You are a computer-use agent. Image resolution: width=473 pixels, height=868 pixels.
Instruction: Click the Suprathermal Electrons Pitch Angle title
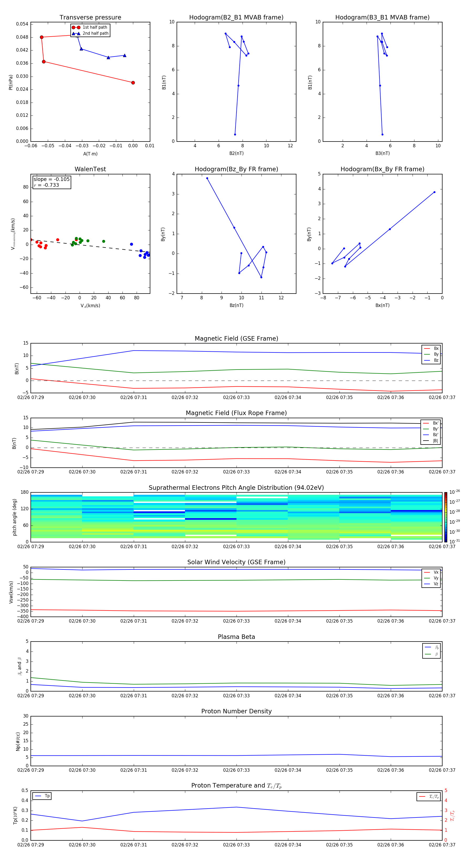click(x=236, y=488)
